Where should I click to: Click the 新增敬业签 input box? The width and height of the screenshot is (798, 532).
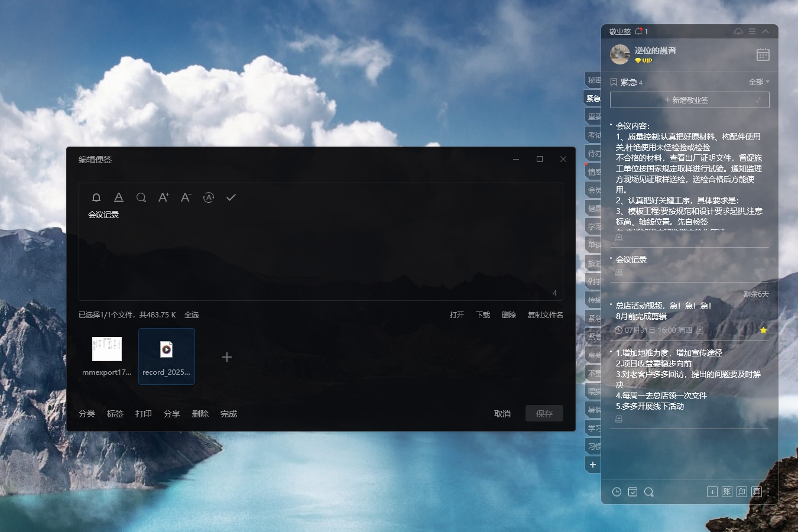(x=689, y=100)
